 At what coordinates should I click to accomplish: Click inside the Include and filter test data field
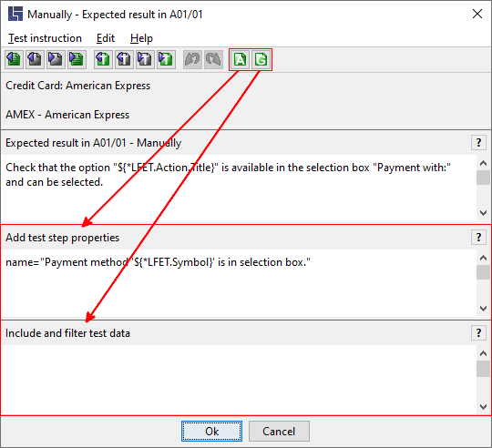click(x=239, y=379)
